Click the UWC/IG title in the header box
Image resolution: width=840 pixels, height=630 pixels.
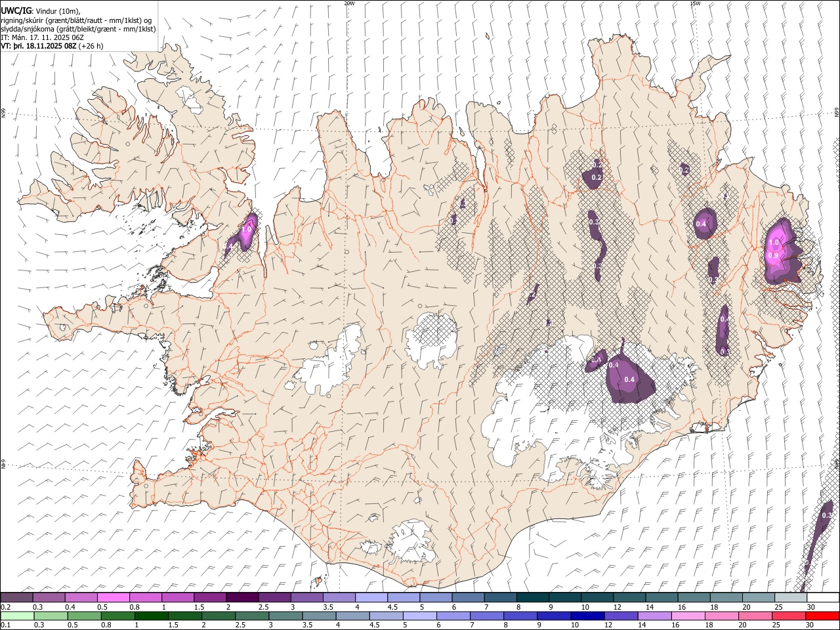16,11
